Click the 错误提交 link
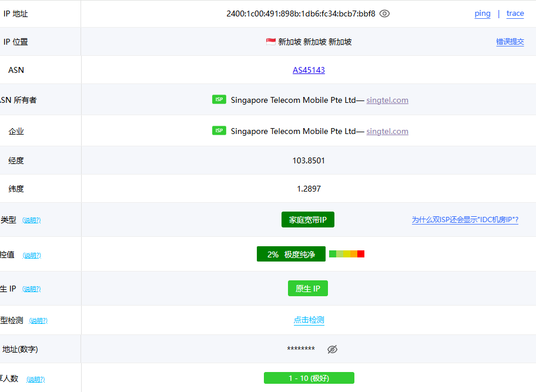This screenshot has height=392, width=536. point(510,42)
